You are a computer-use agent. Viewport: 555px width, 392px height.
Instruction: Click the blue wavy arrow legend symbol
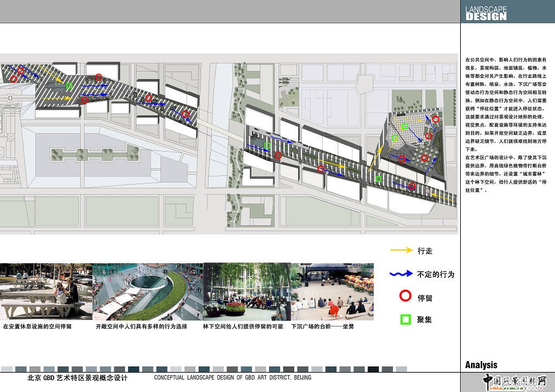pyautogui.click(x=402, y=274)
